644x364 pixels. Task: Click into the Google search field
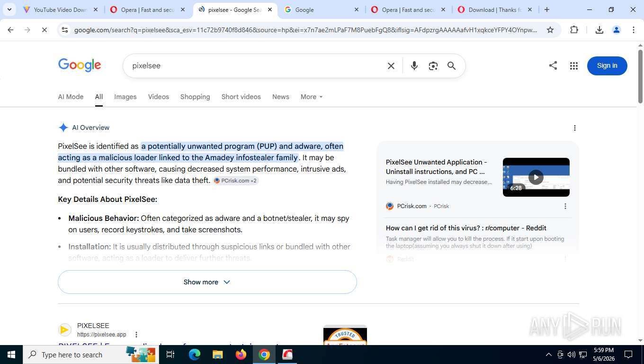pos(256,66)
